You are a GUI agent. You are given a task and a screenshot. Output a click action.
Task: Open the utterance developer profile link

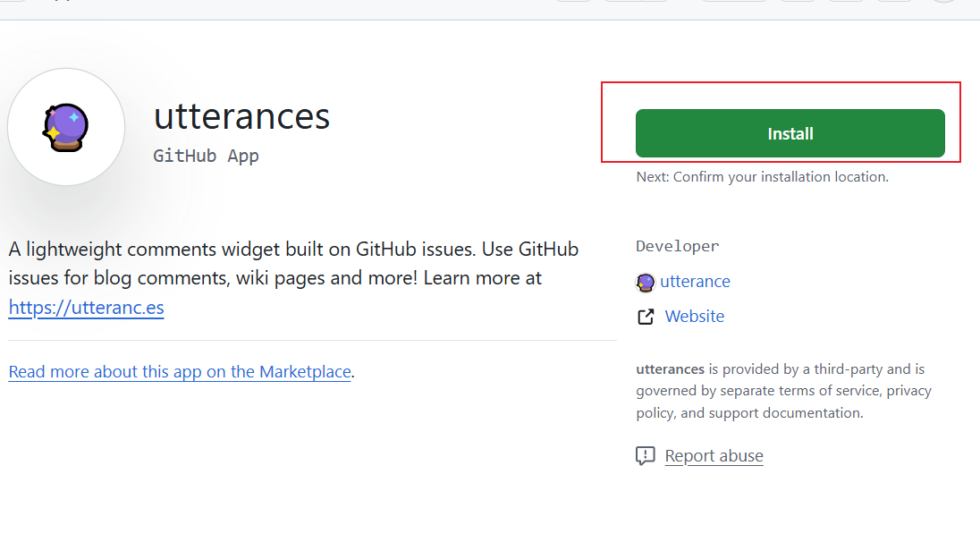pos(695,282)
